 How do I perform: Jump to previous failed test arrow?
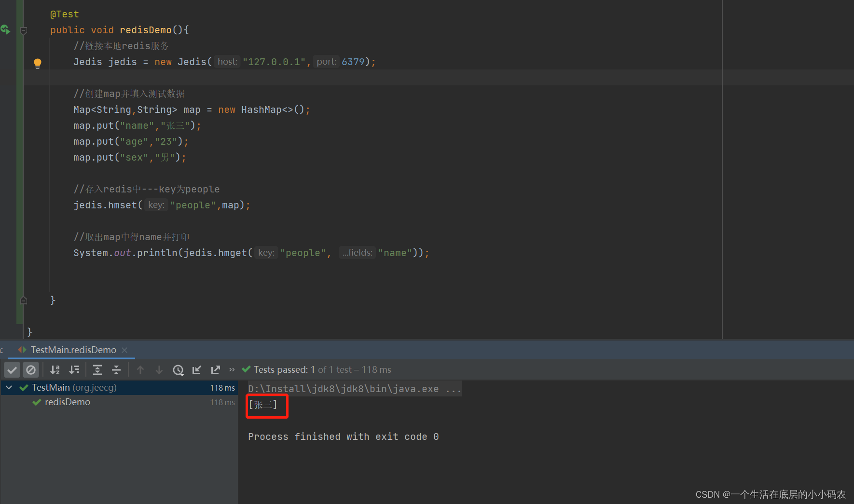pos(140,369)
